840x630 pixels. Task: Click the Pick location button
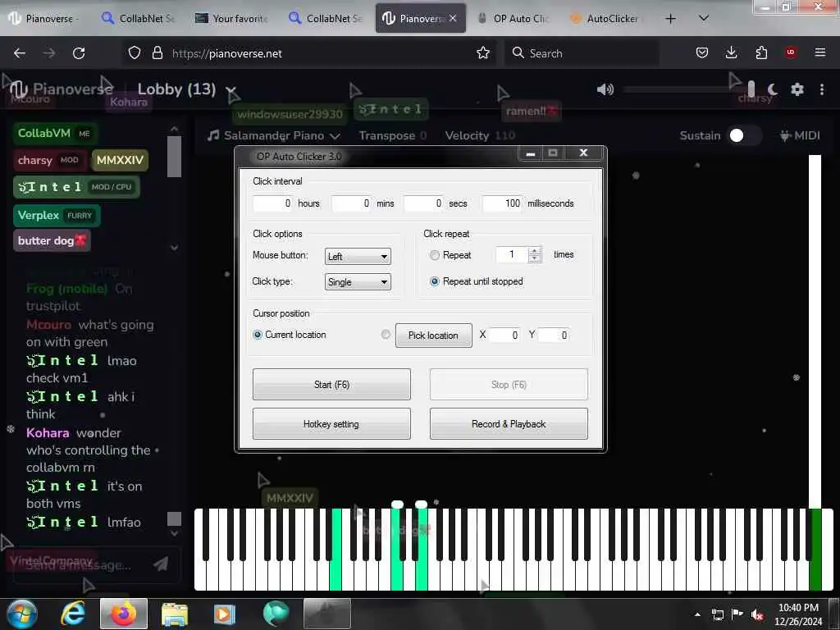point(433,336)
